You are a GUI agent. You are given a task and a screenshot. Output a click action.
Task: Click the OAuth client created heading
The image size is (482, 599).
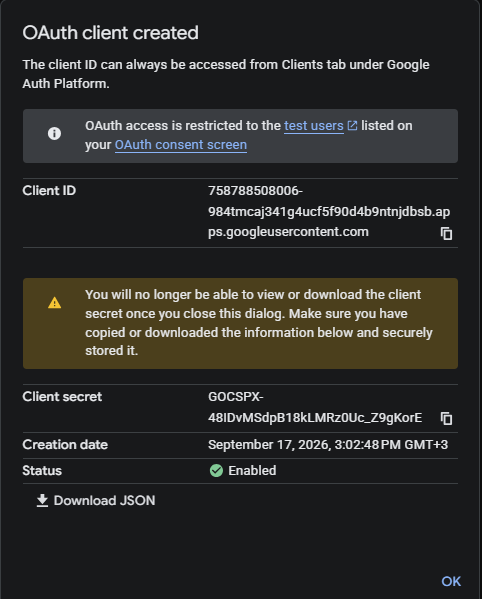coord(110,33)
